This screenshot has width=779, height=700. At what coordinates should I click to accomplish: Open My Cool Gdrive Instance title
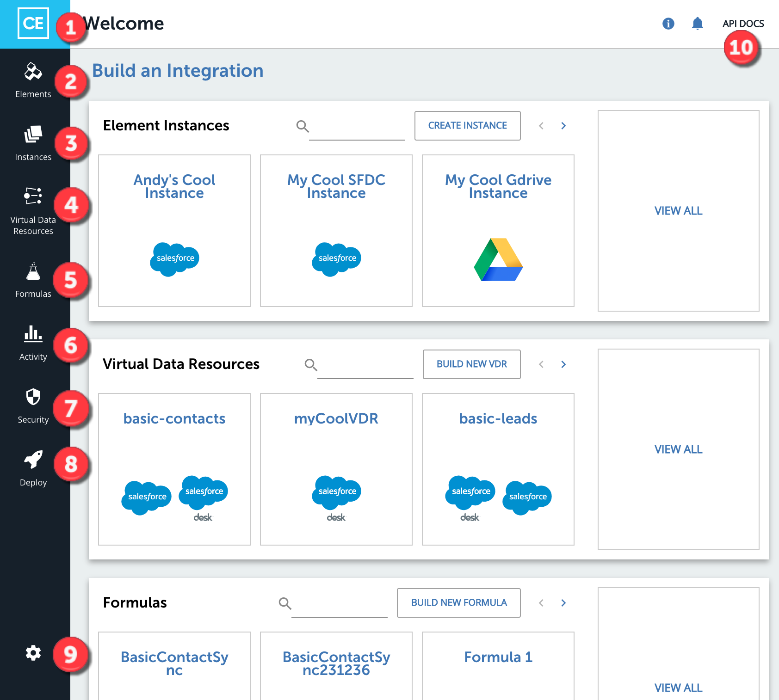[498, 186]
